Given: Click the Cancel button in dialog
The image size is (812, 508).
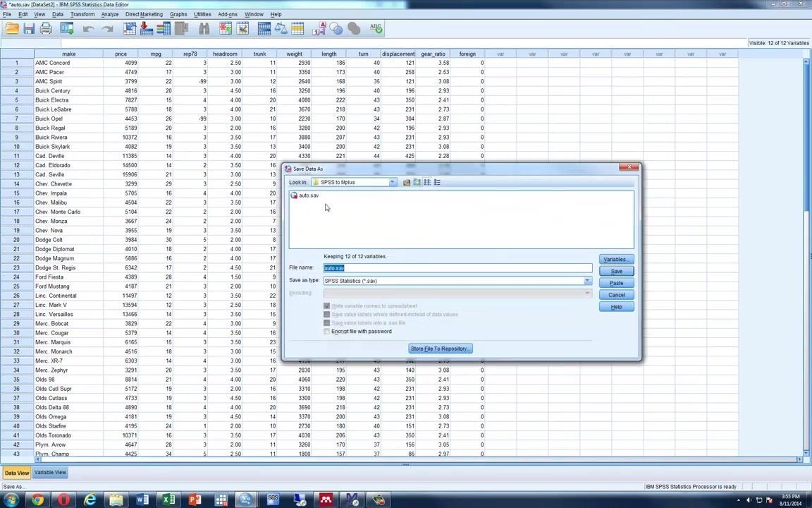Looking at the screenshot, I should [x=616, y=295].
